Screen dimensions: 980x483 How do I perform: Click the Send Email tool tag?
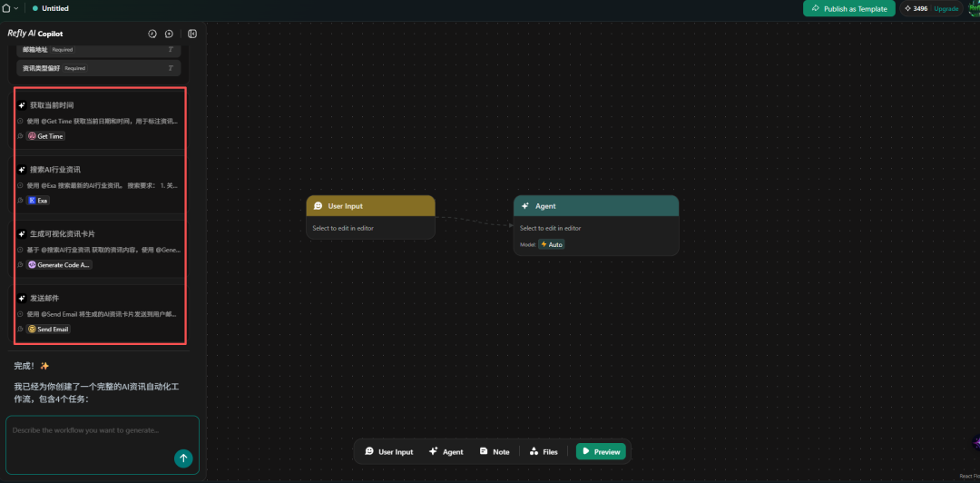click(48, 329)
